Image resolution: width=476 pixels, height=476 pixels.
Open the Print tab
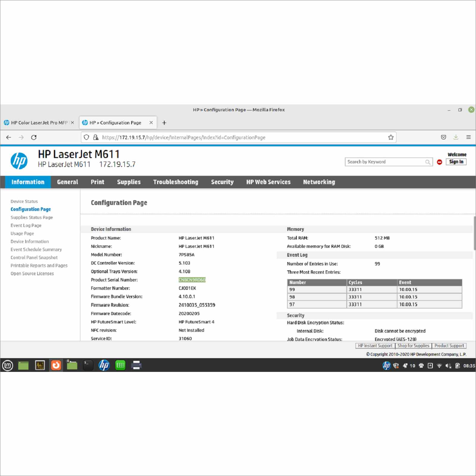98,182
